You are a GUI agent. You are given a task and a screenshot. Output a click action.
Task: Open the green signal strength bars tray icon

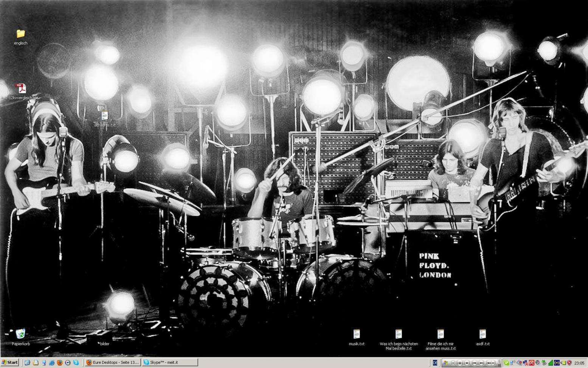[x=551, y=363]
